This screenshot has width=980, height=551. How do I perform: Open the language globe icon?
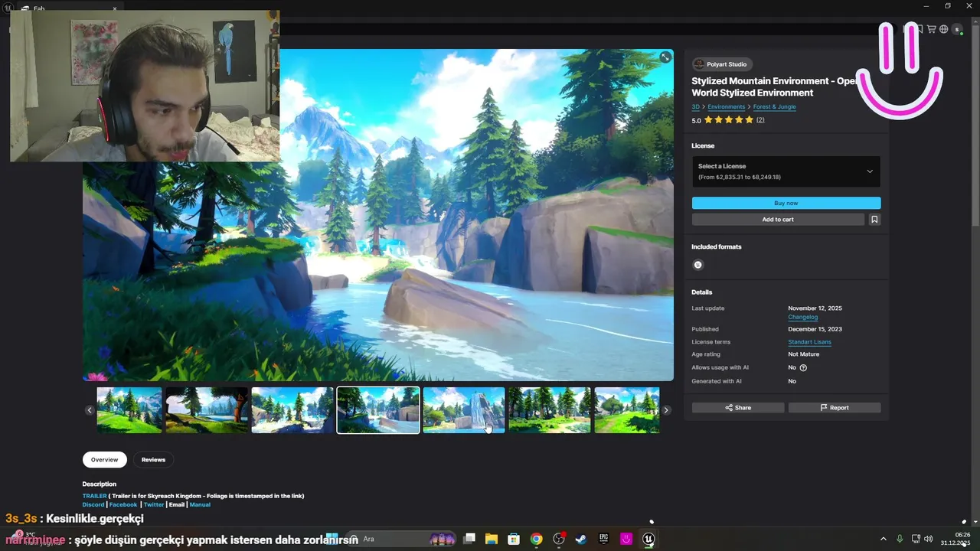click(x=944, y=29)
